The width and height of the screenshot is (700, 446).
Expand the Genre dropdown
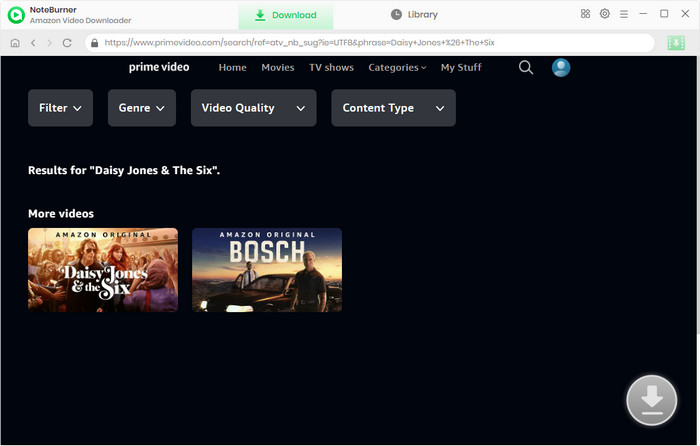tap(142, 108)
